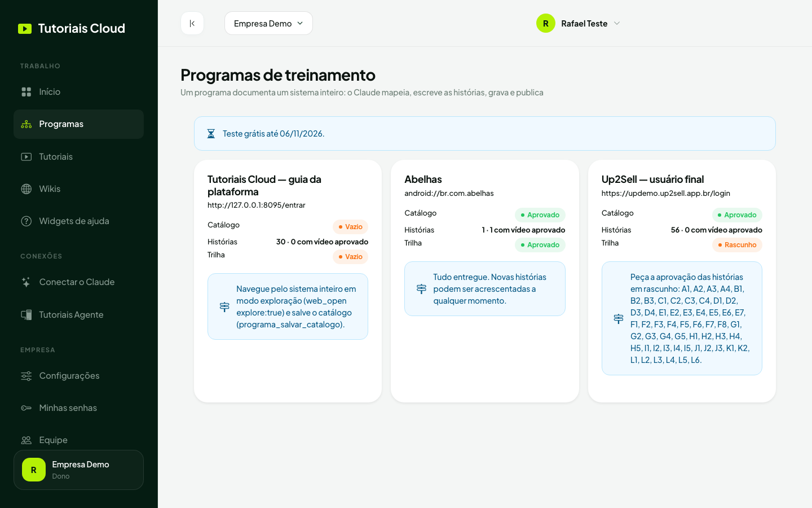The width and height of the screenshot is (812, 508).
Task: Click the Empresa Demo Dono account card
Action: [x=78, y=470]
